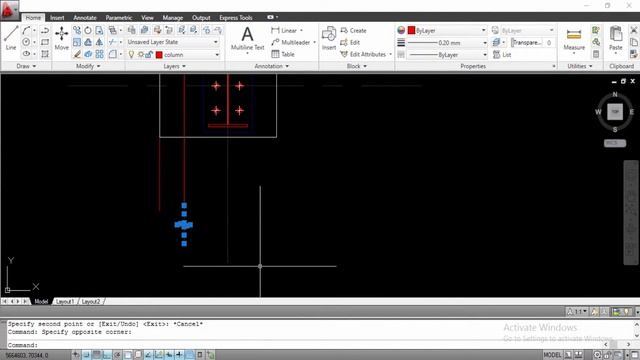Open the ByLayer color dropdown
This screenshot has height=360, width=640.
pos(483,31)
